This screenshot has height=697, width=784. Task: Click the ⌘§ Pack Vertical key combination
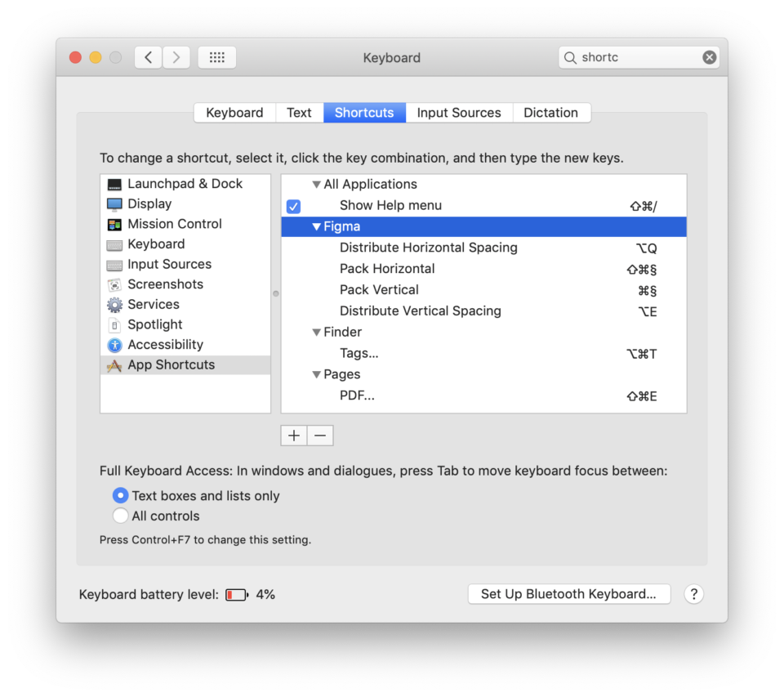pos(647,291)
